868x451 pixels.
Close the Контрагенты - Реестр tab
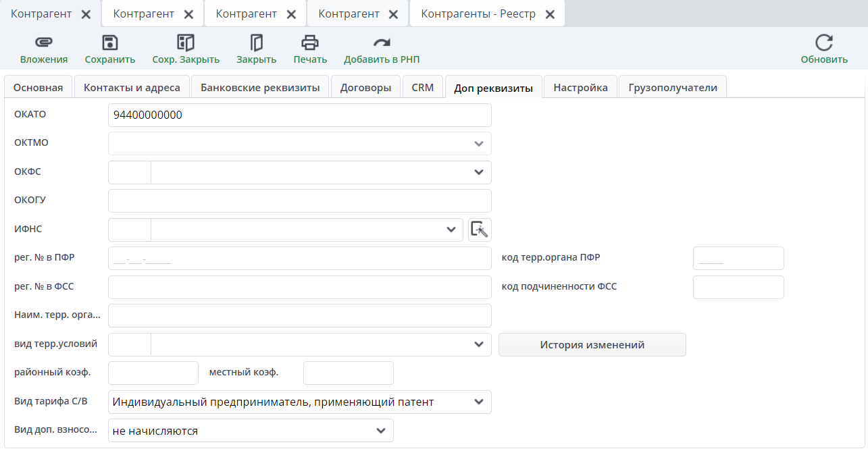[x=551, y=14]
